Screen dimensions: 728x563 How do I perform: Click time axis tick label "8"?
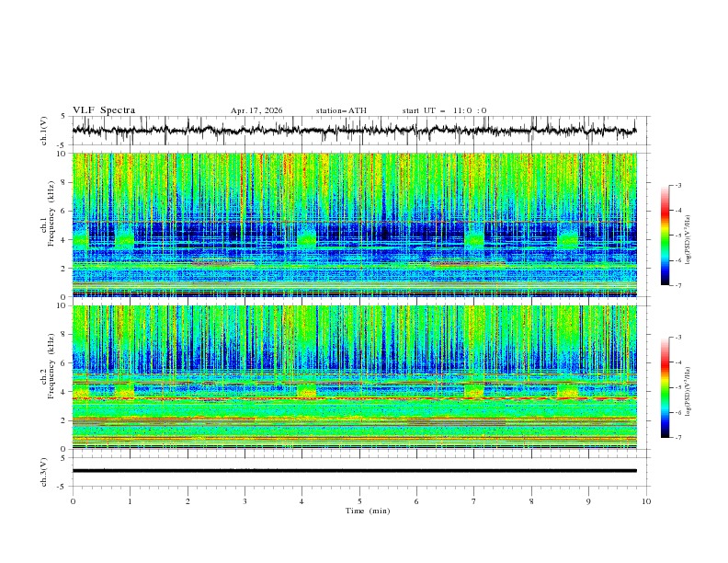coord(531,501)
